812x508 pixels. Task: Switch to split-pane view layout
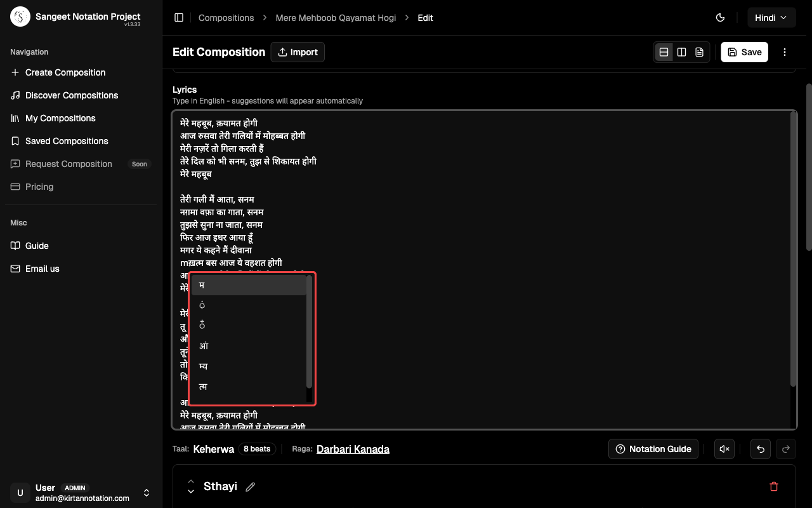681,52
